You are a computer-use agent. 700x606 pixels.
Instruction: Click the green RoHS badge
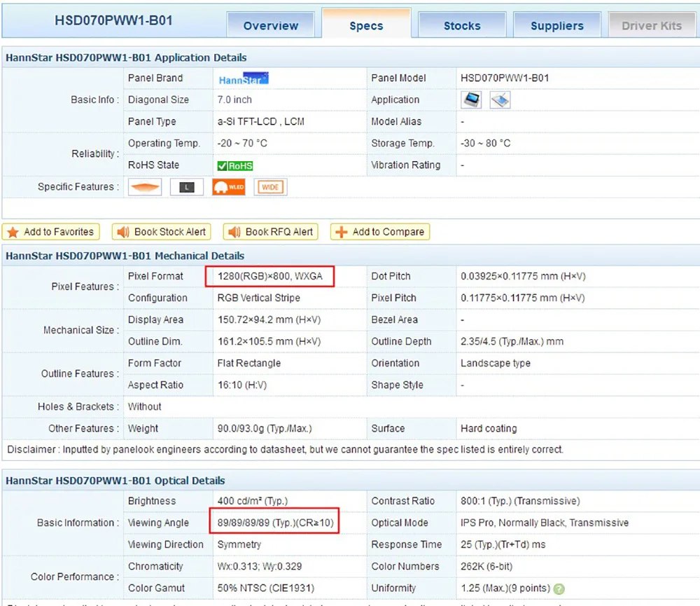(x=234, y=166)
